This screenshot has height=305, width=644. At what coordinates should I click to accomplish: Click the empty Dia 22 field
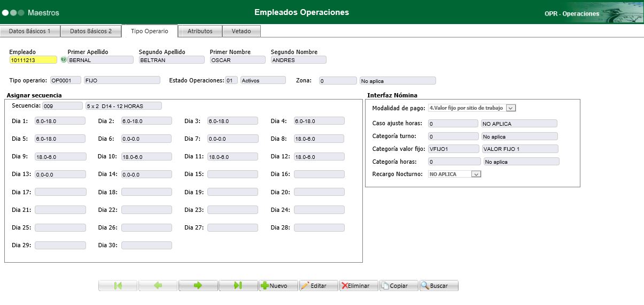pos(146,210)
